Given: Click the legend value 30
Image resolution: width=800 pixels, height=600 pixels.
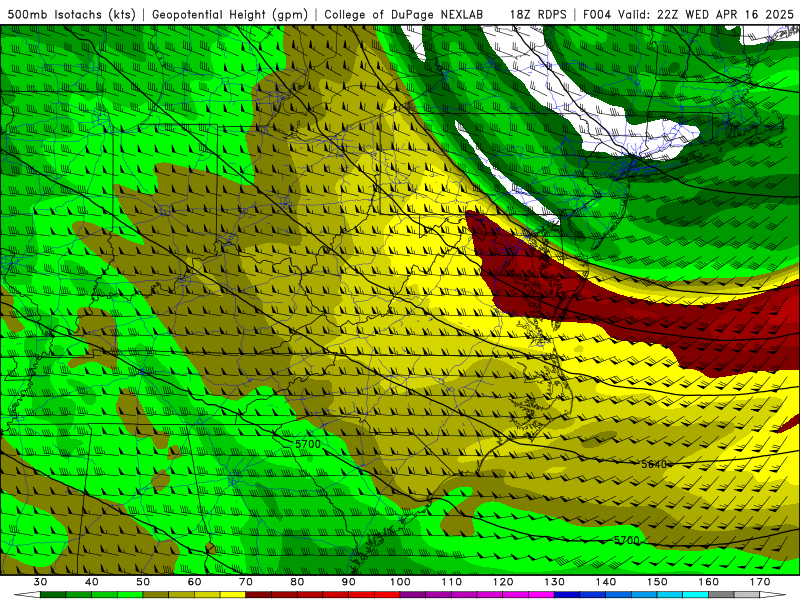Looking at the screenshot, I should 40,582.
